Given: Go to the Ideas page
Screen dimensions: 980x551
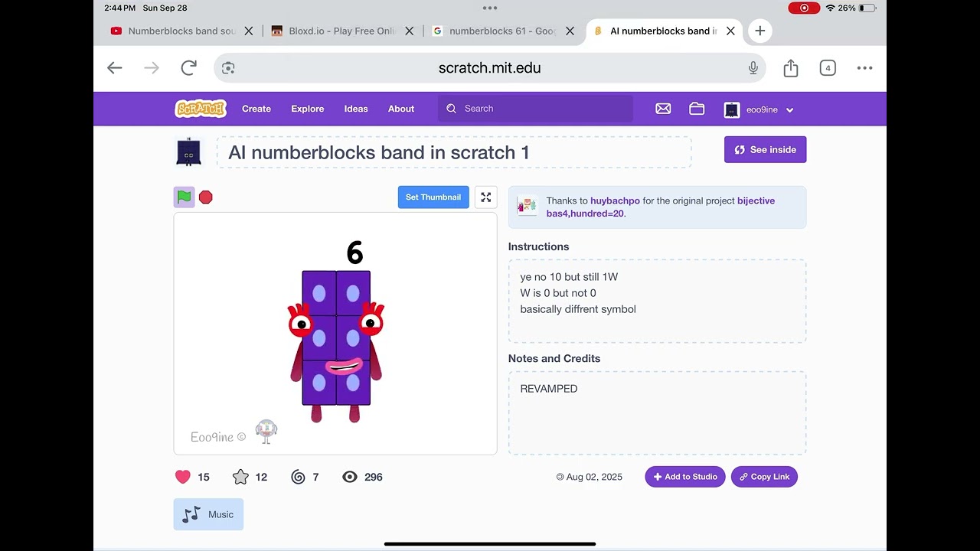Looking at the screenshot, I should (x=356, y=109).
